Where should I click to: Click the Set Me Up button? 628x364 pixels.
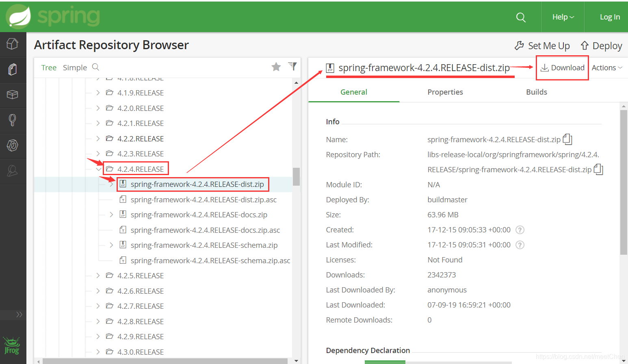coord(542,45)
